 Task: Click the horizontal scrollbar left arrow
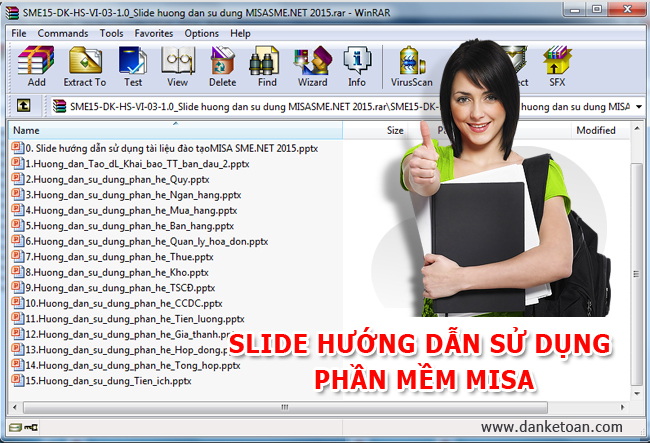coord(15,407)
